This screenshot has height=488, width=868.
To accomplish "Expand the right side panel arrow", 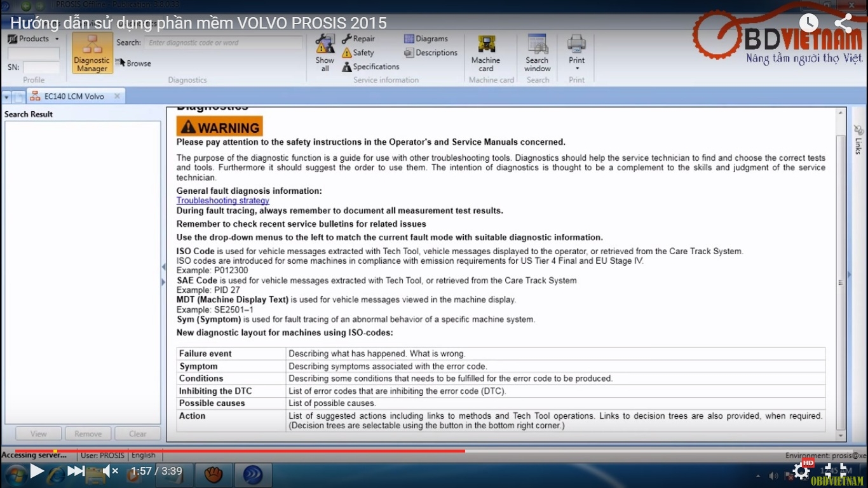I will [x=850, y=274].
